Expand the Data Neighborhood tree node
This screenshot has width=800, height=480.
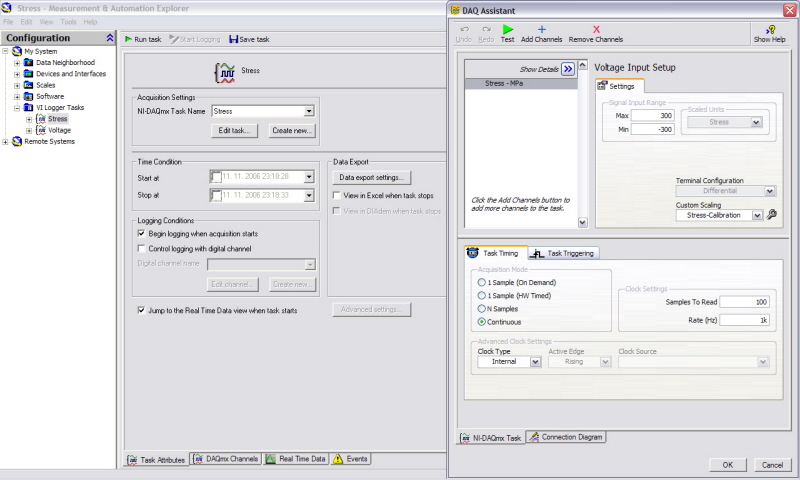pyautogui.click(x=17, y=62)
